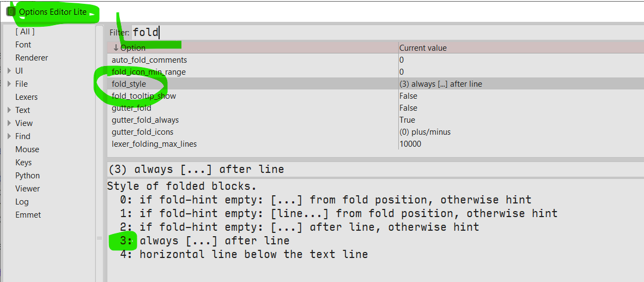
Task: Expand the Find category arrow
Action: pos(10,136)
